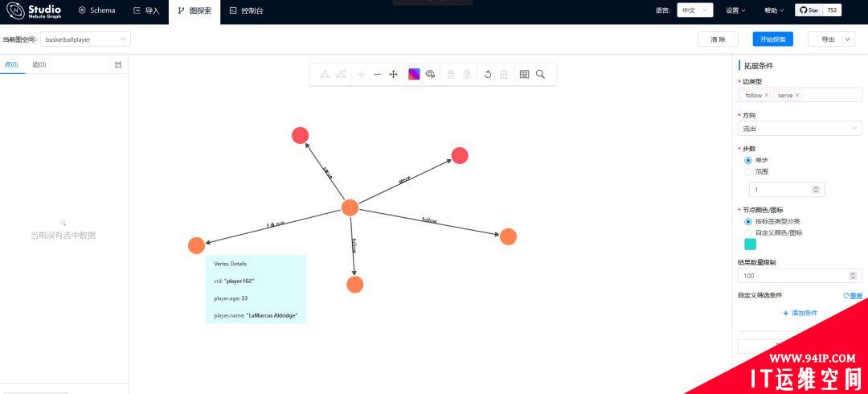Click the step count field with 1

click(787, 190)
